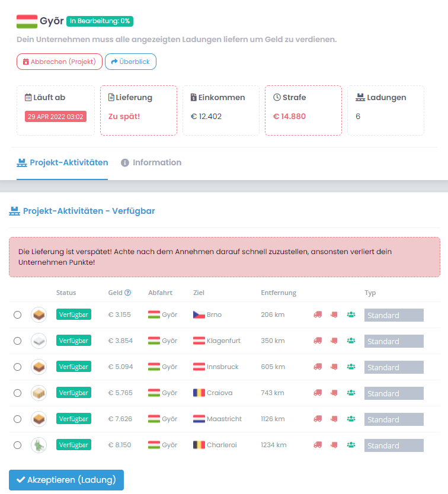This screenshot has width=448, height=494.
Task: Click the Akzeptieren (Ladung) button
Action: pos(66,480)
